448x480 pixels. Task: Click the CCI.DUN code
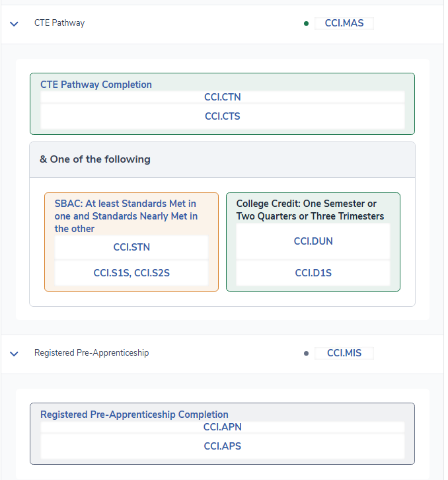pos(313,241)
